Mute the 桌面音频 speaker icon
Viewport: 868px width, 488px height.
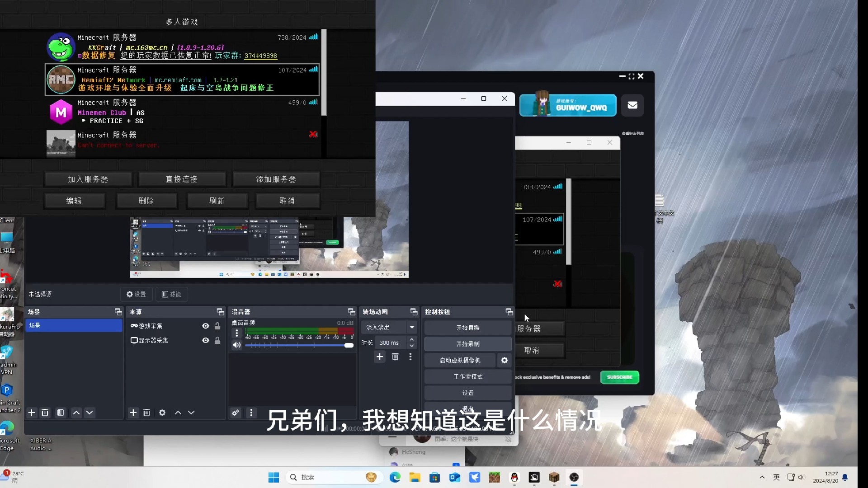tap(237, 345)
